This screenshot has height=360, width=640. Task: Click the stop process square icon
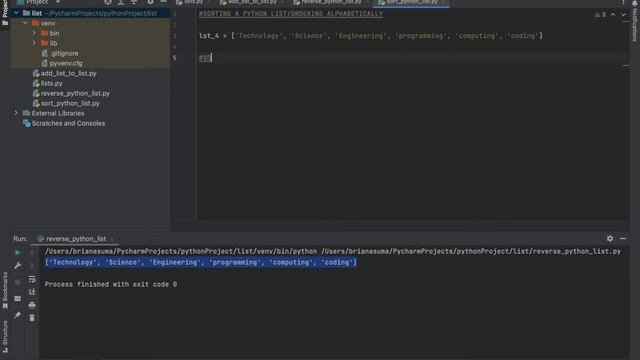point(18,282)
